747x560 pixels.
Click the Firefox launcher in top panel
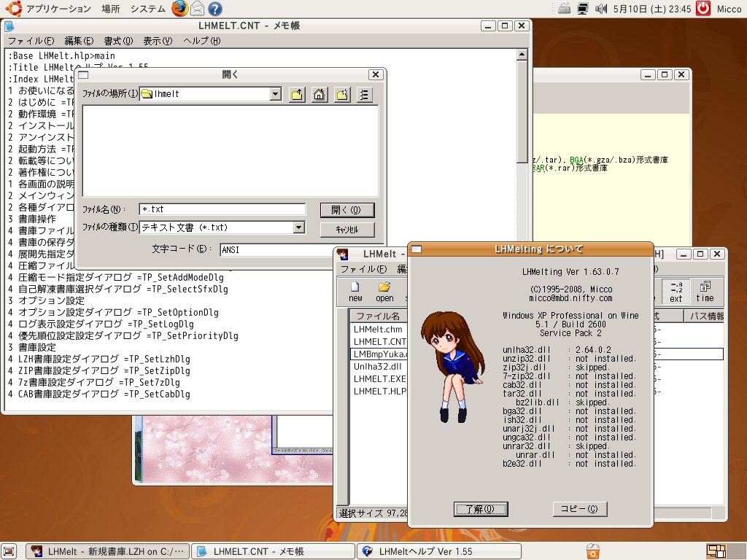(179, 9)
